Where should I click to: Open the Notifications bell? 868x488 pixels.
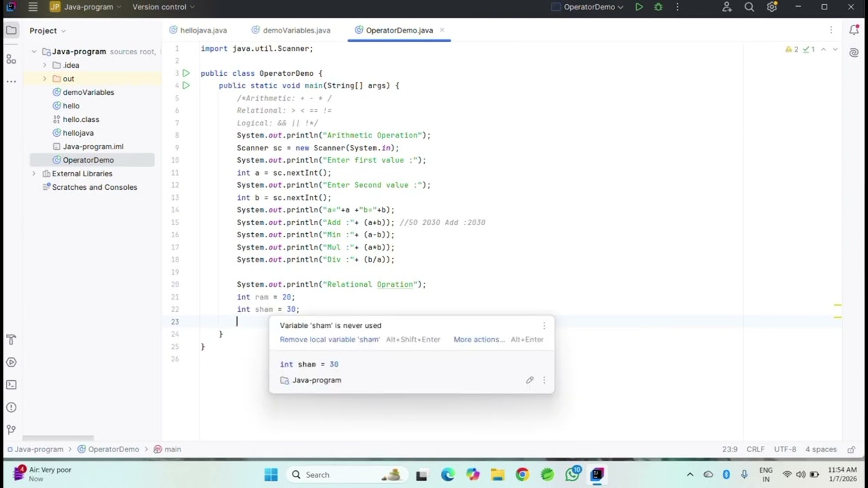tap(854, 30)
